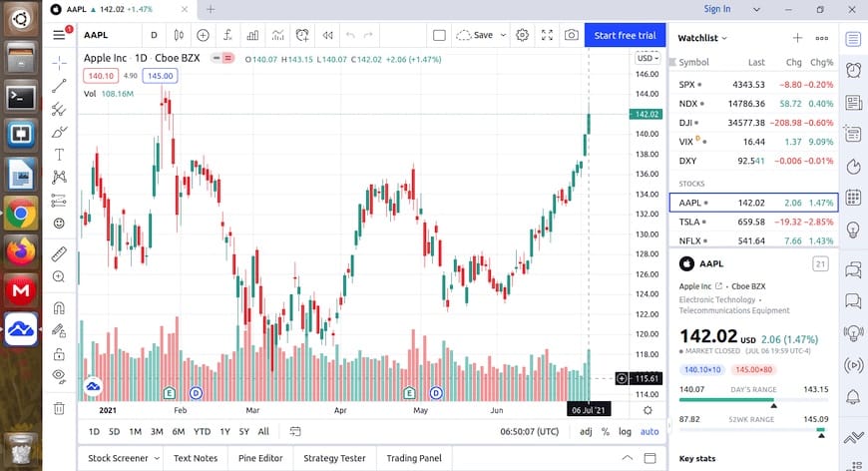Create an alert from the toolbar

coord(302,35)
